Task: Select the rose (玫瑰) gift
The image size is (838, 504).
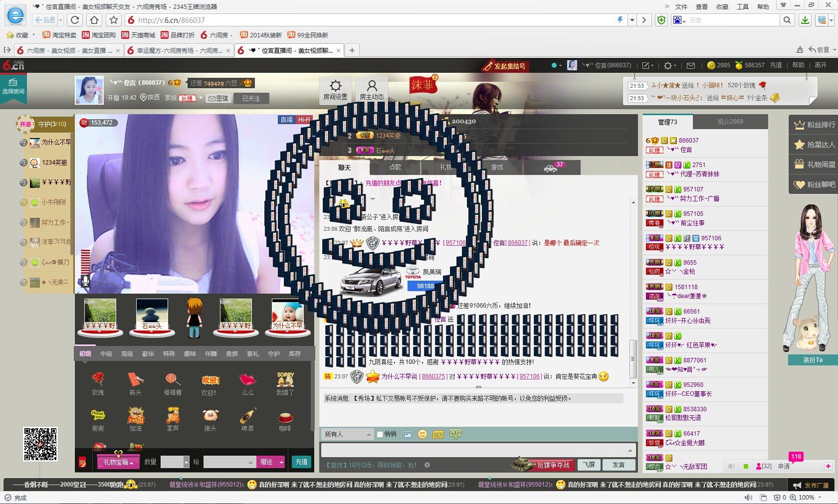Action: coord(98,384)
